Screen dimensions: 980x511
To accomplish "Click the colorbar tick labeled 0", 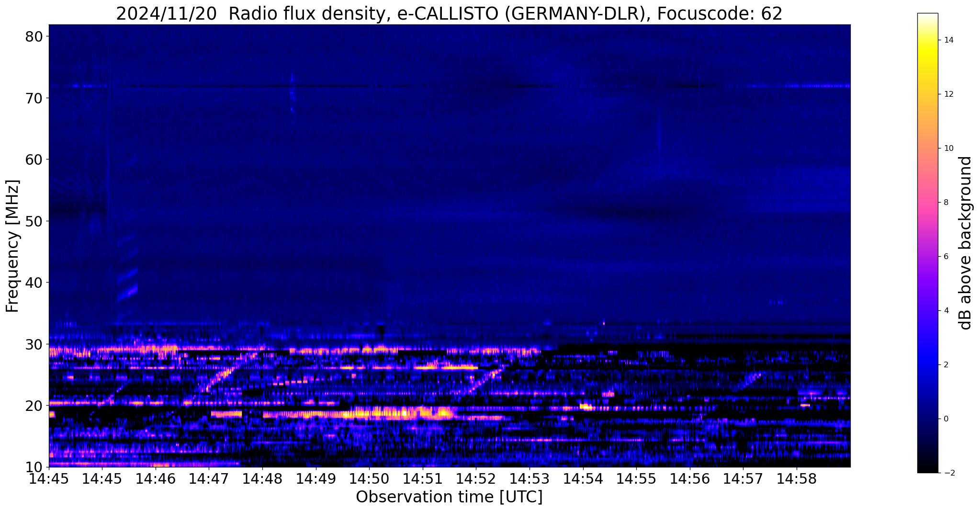I will (946, 419).
